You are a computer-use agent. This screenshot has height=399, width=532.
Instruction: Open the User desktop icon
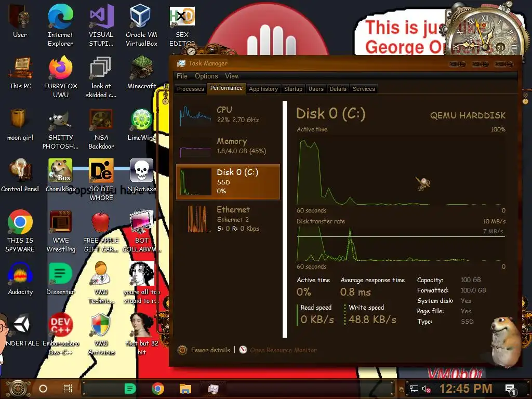[20, 21]
